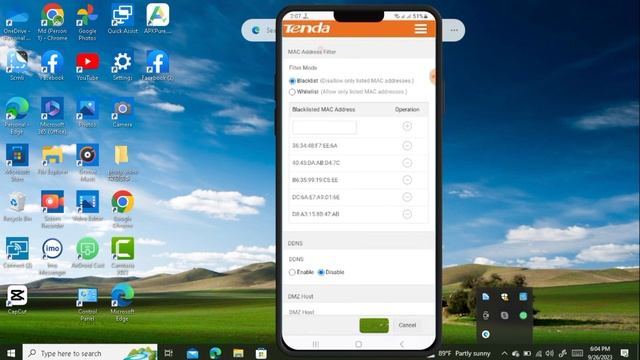Enable the DDNS option
The width and height of the screenshot is (640, 360).
(x=292, y=272)
